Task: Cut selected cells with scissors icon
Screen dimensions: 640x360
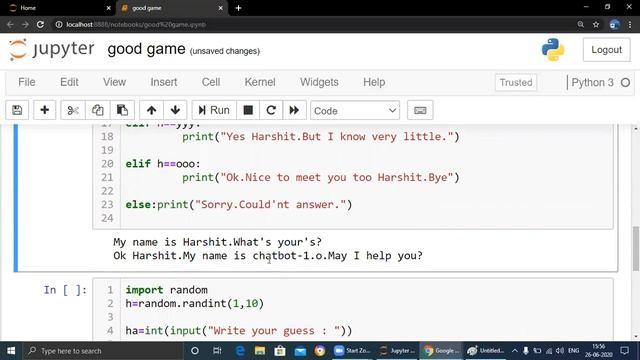Action: coord(73,110)
